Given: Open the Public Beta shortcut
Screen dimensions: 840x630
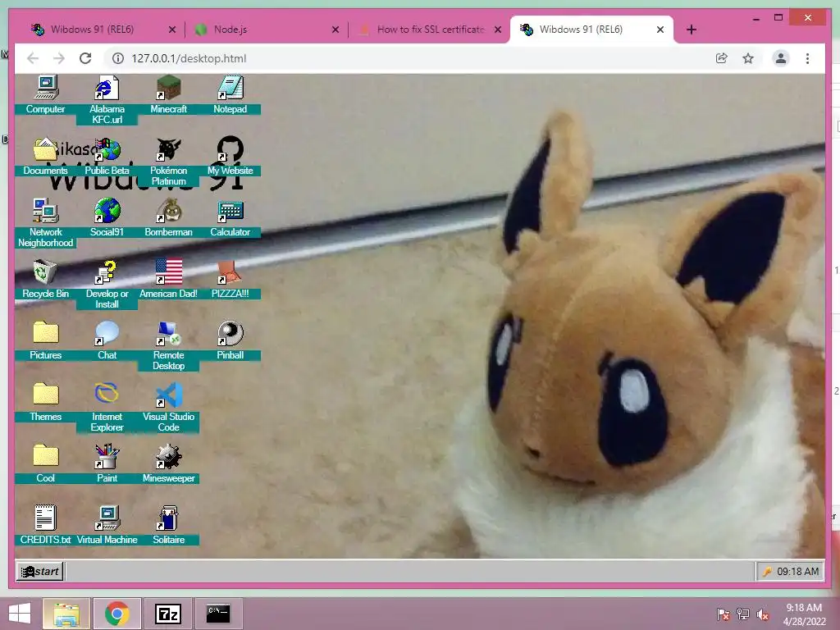Looking at the screenshot, I should pyautogui.click(x=107, y=157).
